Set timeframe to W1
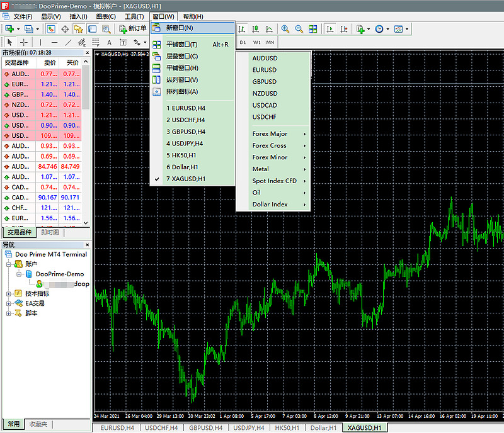Viewport: 504px width, 433px height. (256, 42)
